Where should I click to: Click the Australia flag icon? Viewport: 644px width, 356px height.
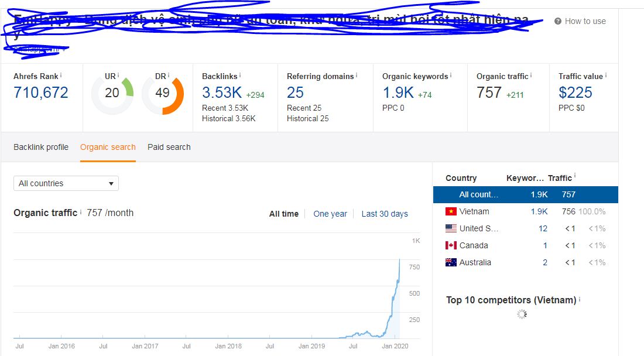[x=451, y=262]
